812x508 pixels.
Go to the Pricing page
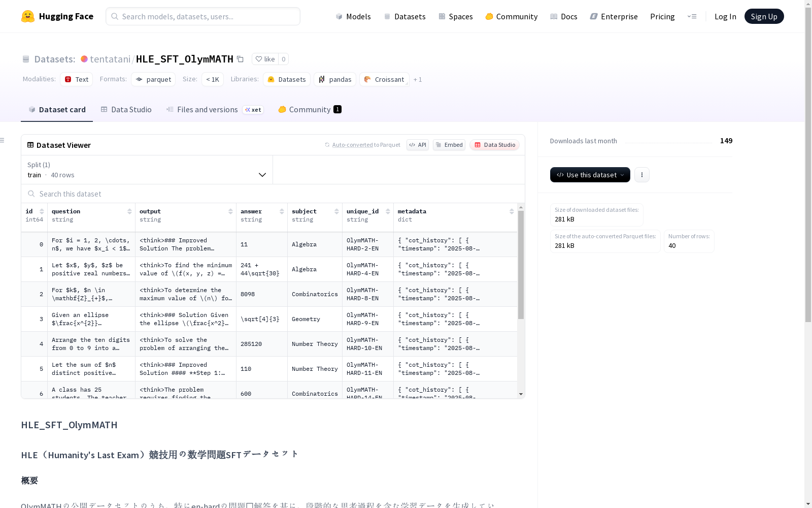point(662,16)
